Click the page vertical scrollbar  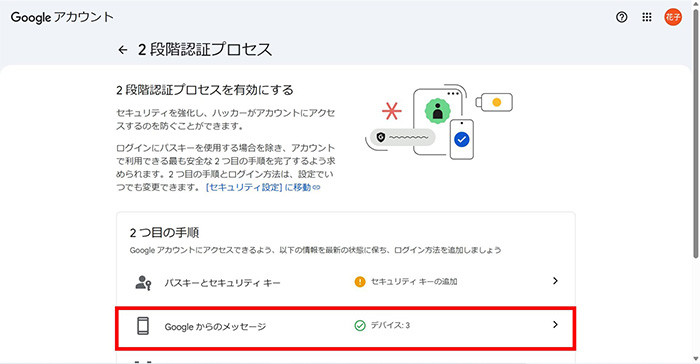click(x=696, y=134)
